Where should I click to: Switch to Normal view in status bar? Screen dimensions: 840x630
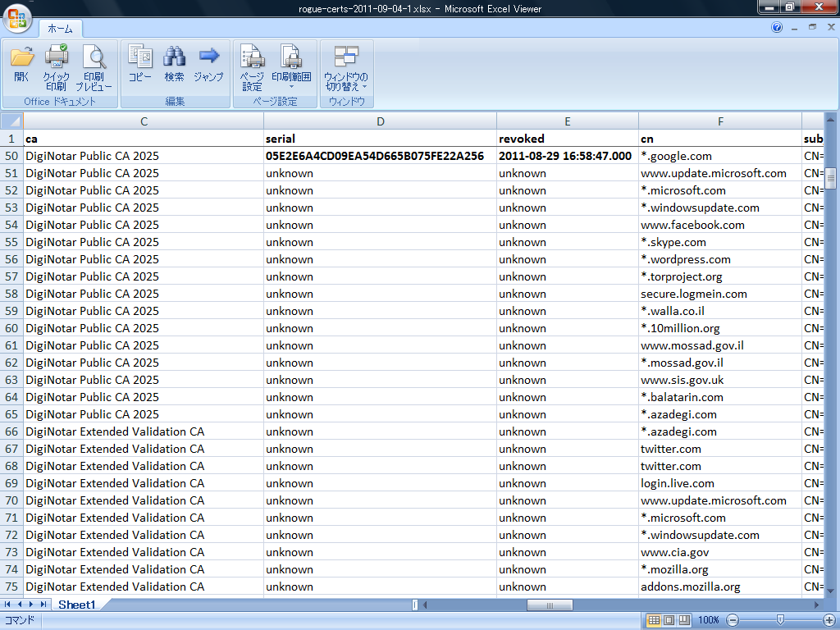[654, 620]
